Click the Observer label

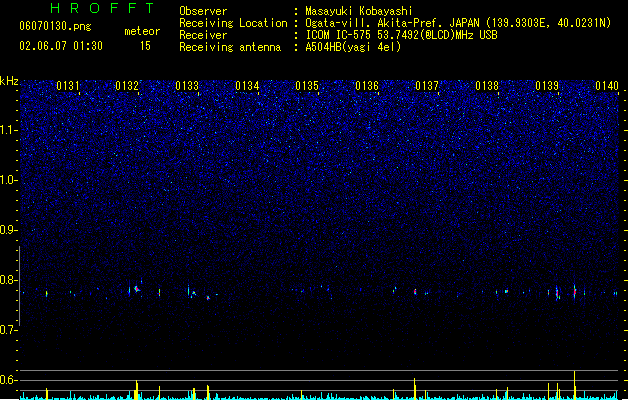click(203, 11)
